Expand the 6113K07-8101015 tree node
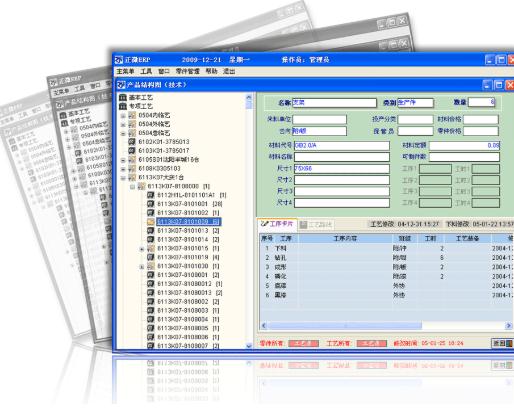514x412 pixels. tap(142, 249)
